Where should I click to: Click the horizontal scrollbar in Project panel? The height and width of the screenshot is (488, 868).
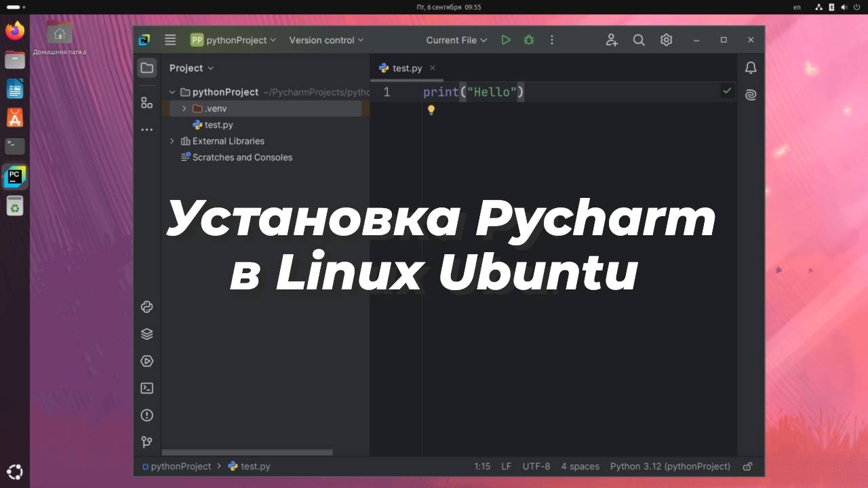[247, 452]
